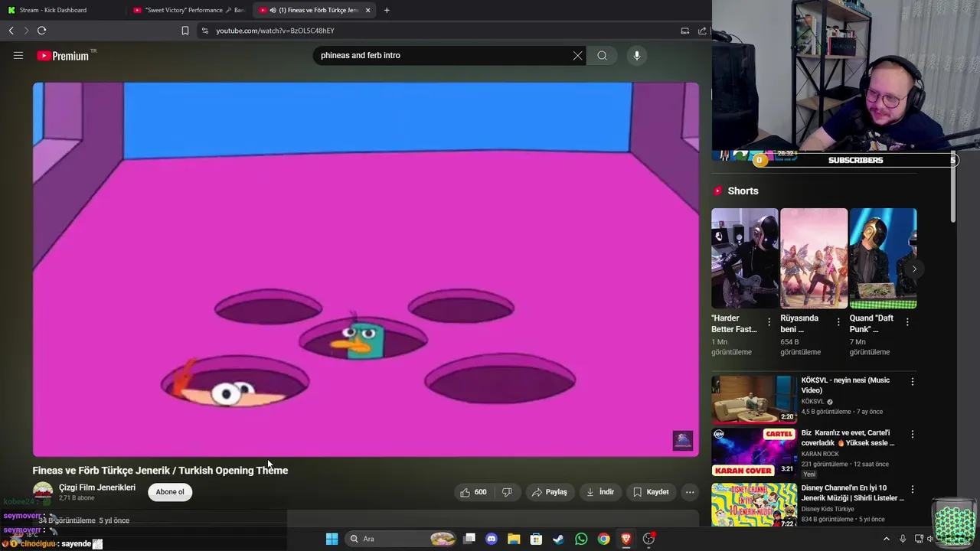
Task: Open Brave browser taskbar icon
Action: [x=626, y=539]
